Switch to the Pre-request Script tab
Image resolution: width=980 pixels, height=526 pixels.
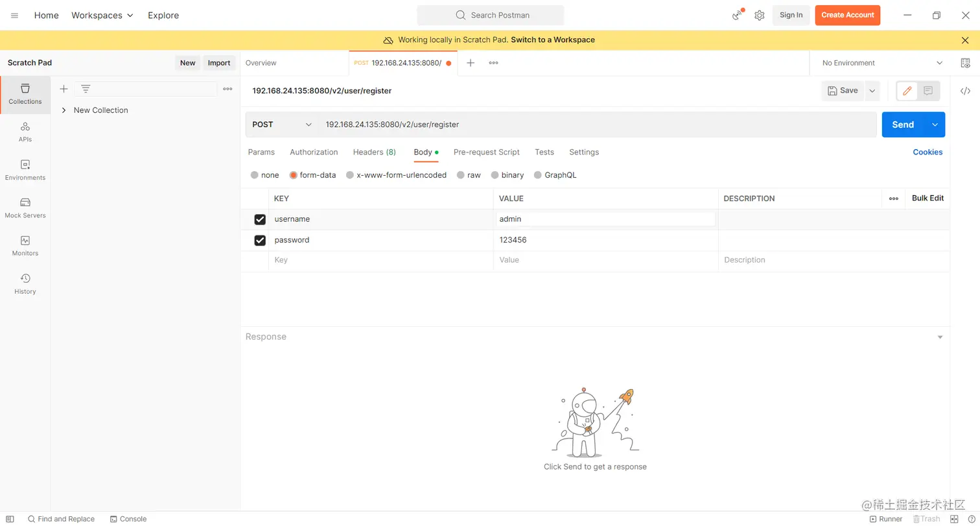tap(487, 152)
